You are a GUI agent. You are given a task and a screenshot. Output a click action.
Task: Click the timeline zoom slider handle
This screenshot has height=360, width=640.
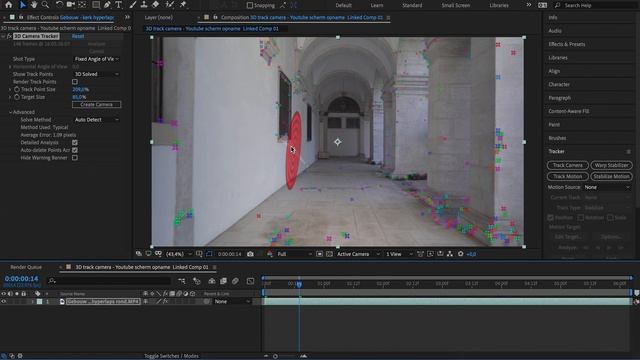275,356
